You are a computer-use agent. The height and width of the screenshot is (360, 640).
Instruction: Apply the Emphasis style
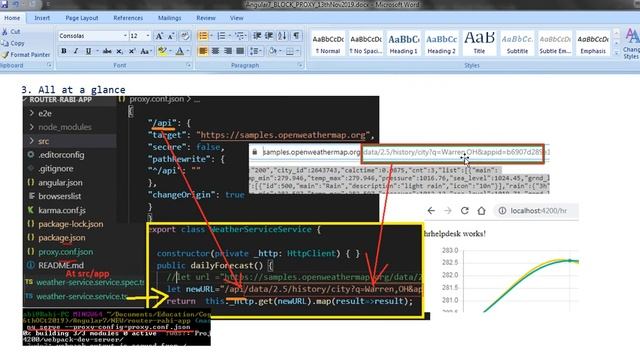tap(593, 44)
